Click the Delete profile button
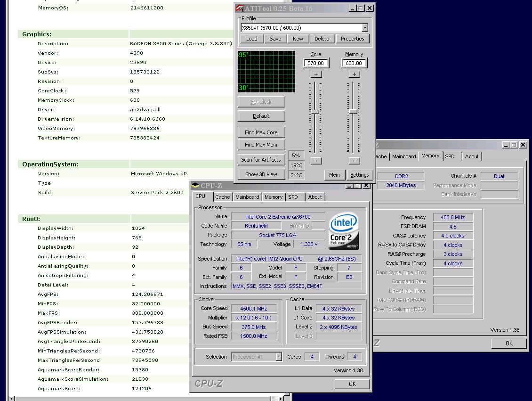The height and width of the screenshot is (401, 532). (x=322, y=39)
